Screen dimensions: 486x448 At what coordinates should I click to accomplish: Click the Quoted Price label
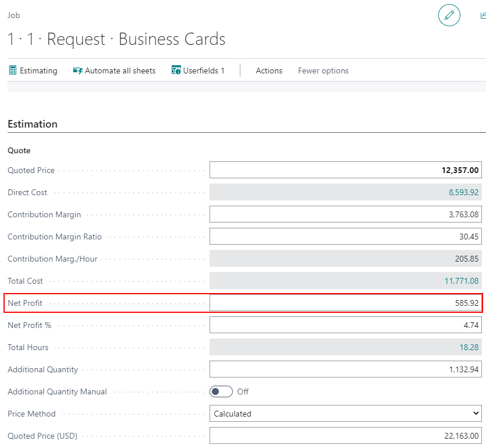pyautogui.click(x=31, y=170)
